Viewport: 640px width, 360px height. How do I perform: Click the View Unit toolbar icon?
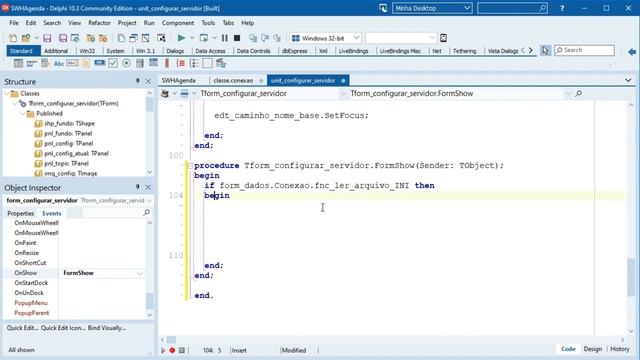pyautogui.click(x=121, y=38)
